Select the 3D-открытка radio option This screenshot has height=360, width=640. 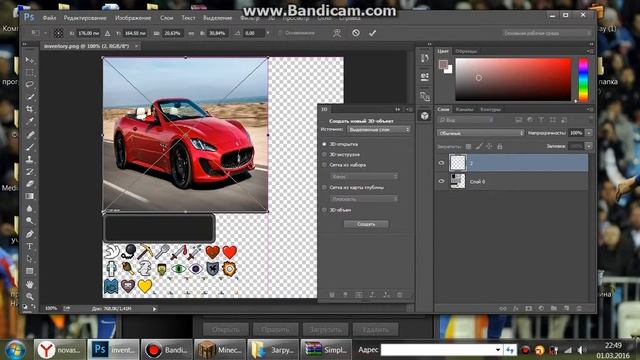324,144
